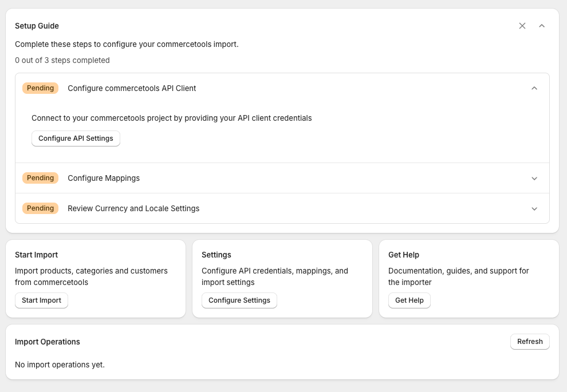567x392 pixels.
Task: Click 'Documentation, guides, and support' description
Action: [x=459, y=276]
